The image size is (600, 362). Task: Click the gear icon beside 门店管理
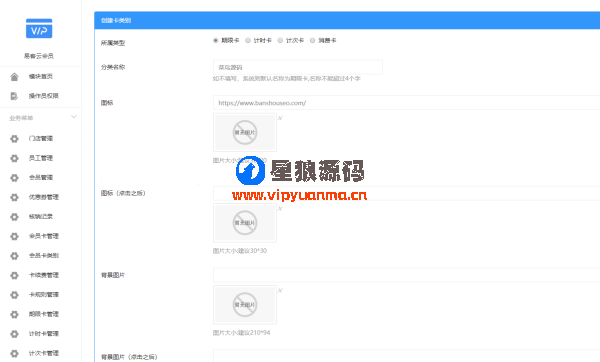click(x=14, y=139)
